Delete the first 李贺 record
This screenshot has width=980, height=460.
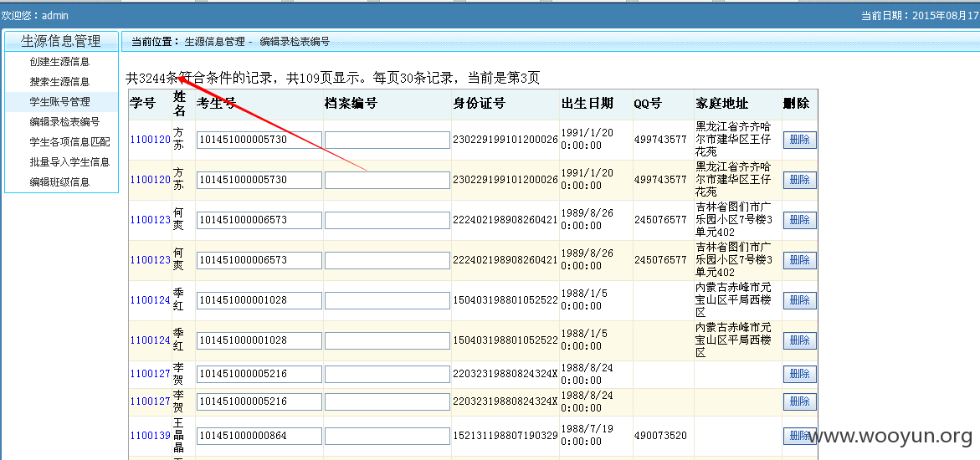(x=799, y=375)
